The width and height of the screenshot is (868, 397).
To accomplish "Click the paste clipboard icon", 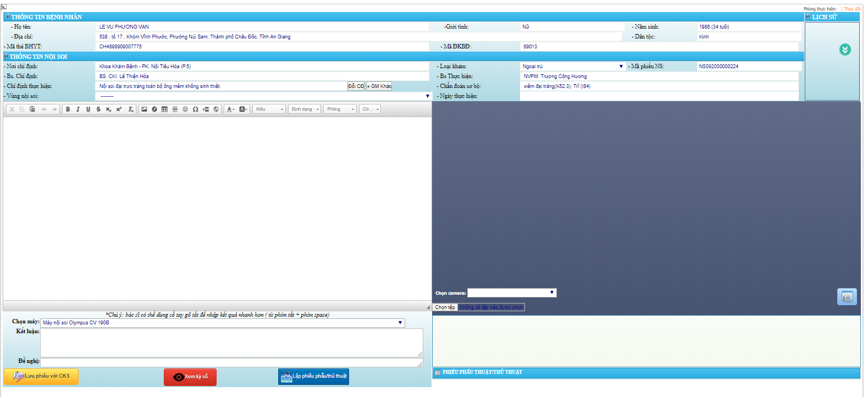I will pyautogui.click(x=32, y=109).
